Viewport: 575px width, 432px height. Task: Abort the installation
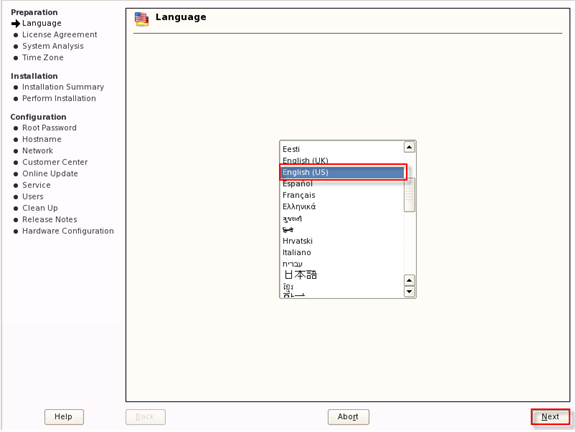[x=348, y=417]
